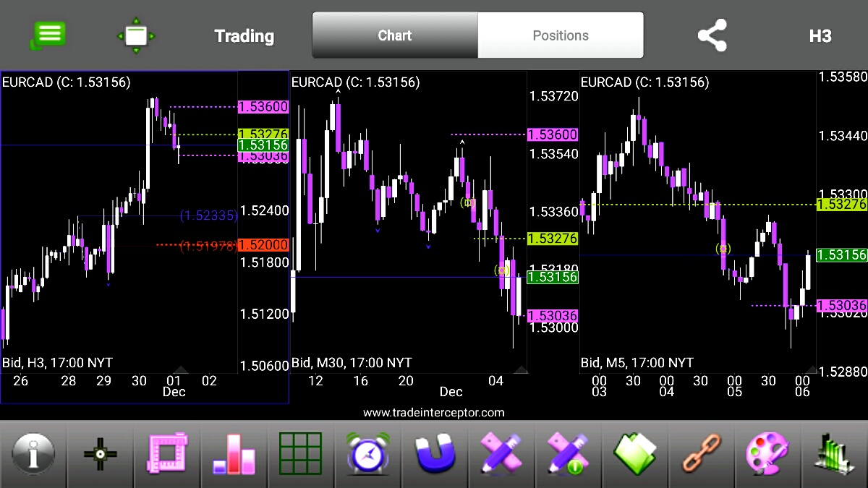Open the green indicators chart icon
The width and height of the screenshot is (868, 488).
click(x=834, y=455)
